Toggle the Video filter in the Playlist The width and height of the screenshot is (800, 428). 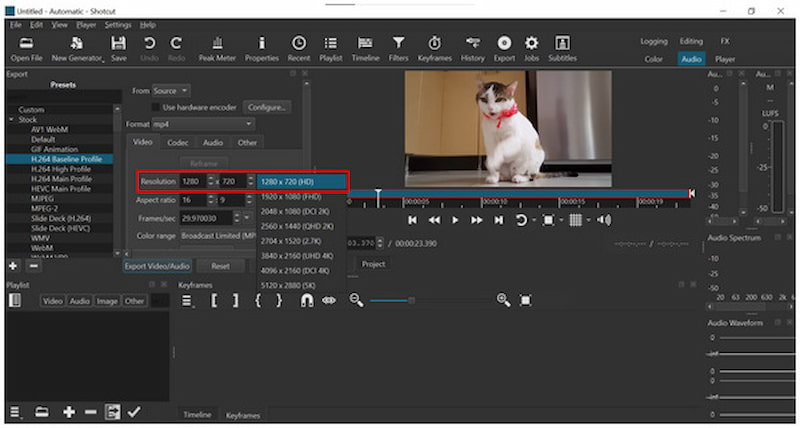tap(52, 300)
